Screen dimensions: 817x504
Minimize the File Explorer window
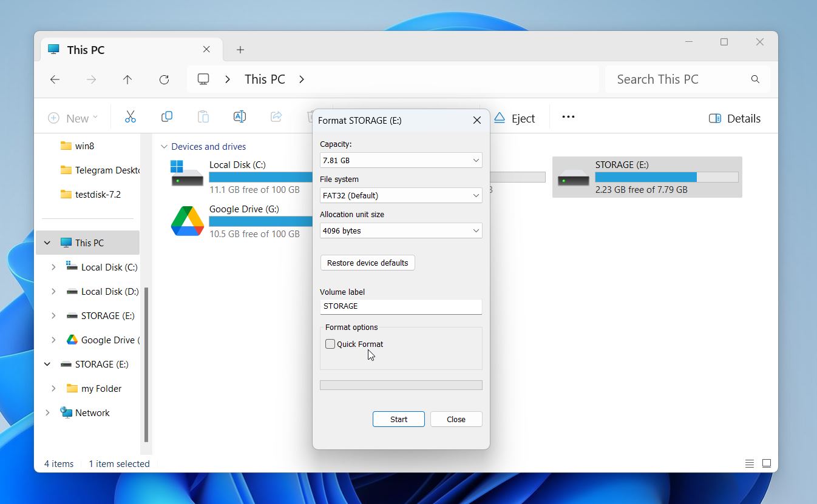tap(689, 42)
